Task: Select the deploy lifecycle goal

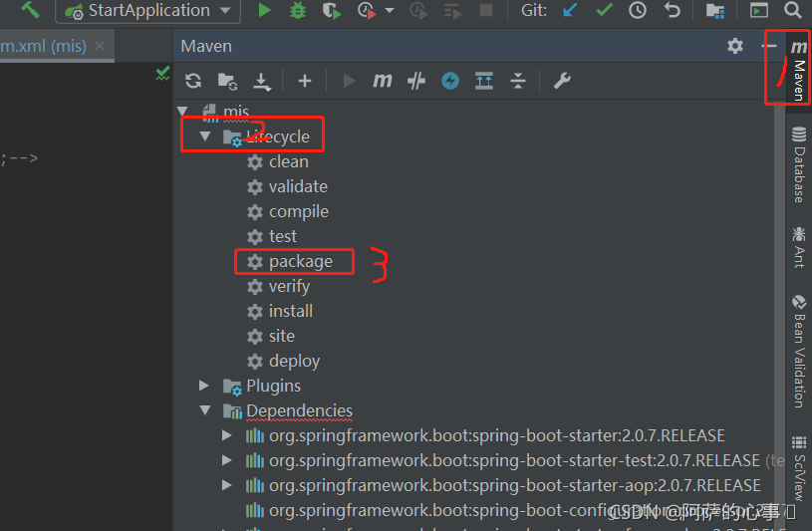Action: click(x=294, y=361)
